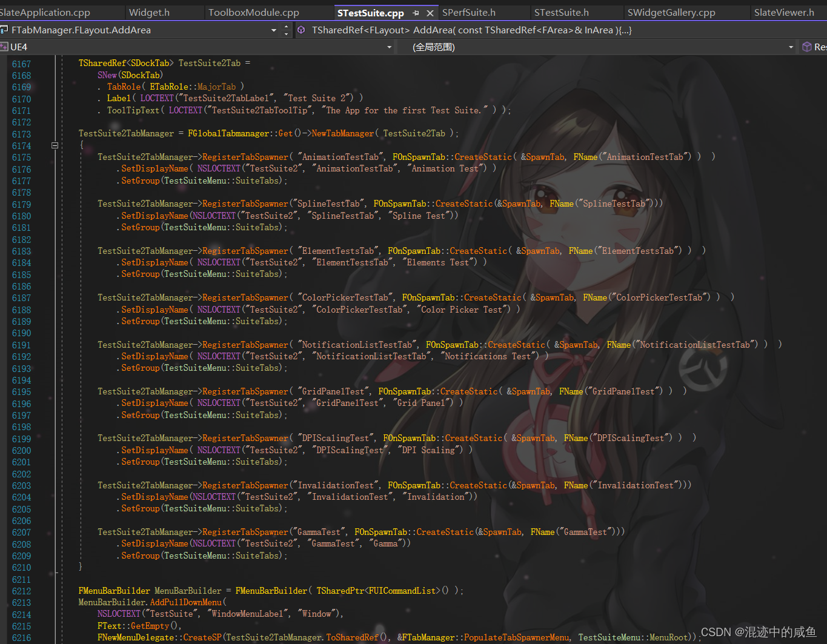The image size is (827, 644).
Task: Pin the STestSuite.cpp tab
Action: click(x=416, y=13)
